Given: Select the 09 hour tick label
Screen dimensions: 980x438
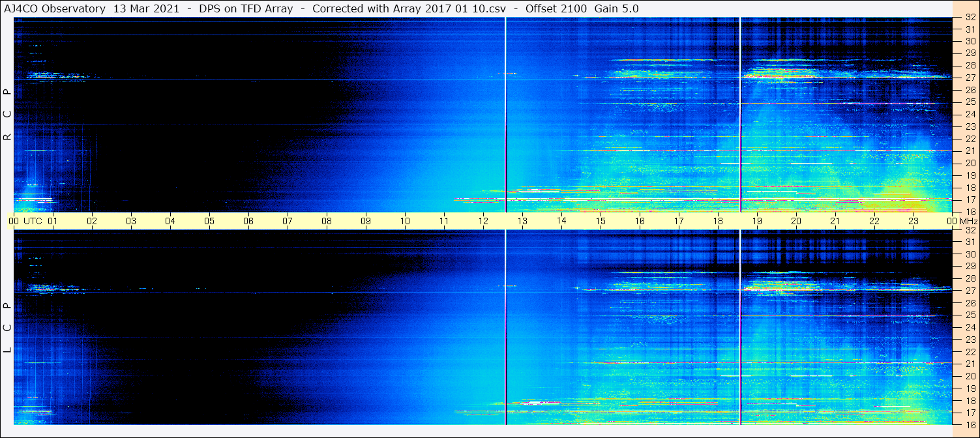Looking at the screenshot, I should 366,221.
